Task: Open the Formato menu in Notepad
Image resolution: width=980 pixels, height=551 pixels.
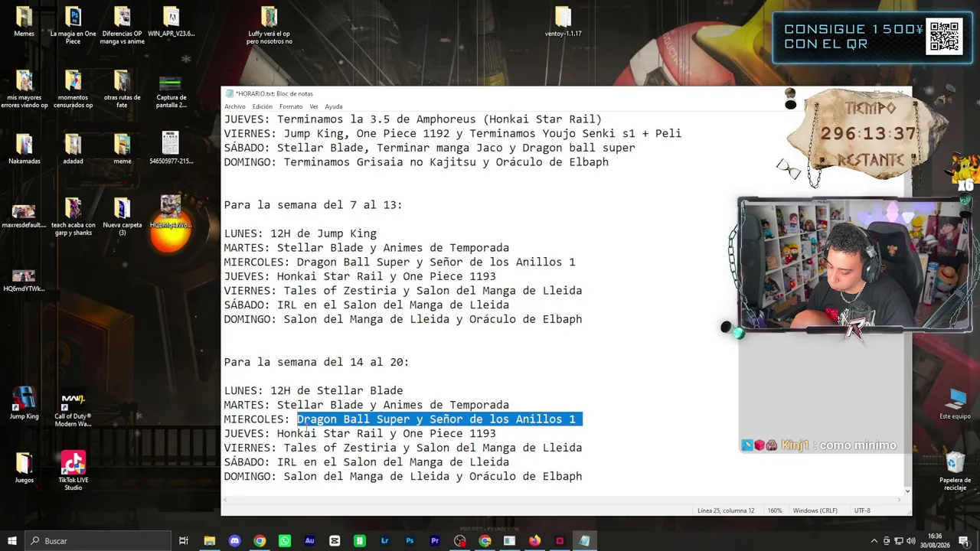Action: click(x=291, y=106)
